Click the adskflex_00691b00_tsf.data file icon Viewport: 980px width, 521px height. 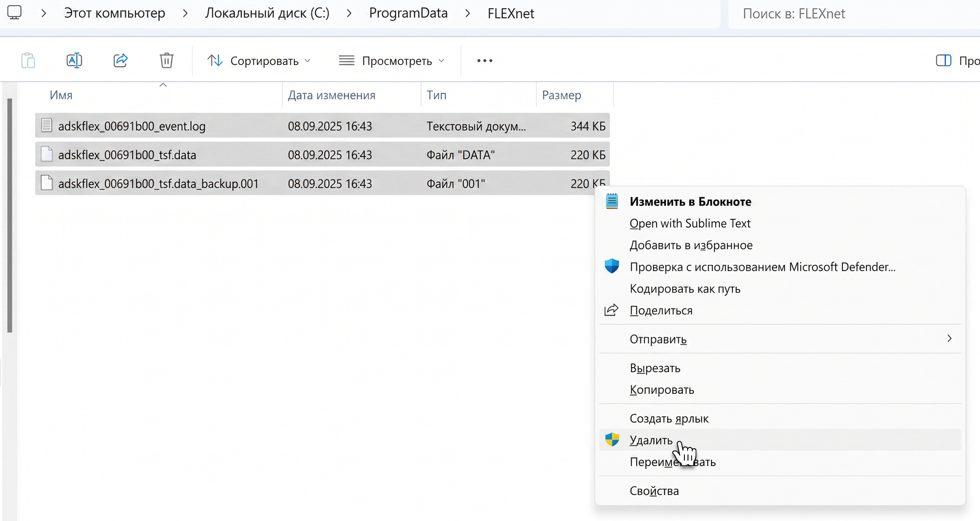[47, 154]
